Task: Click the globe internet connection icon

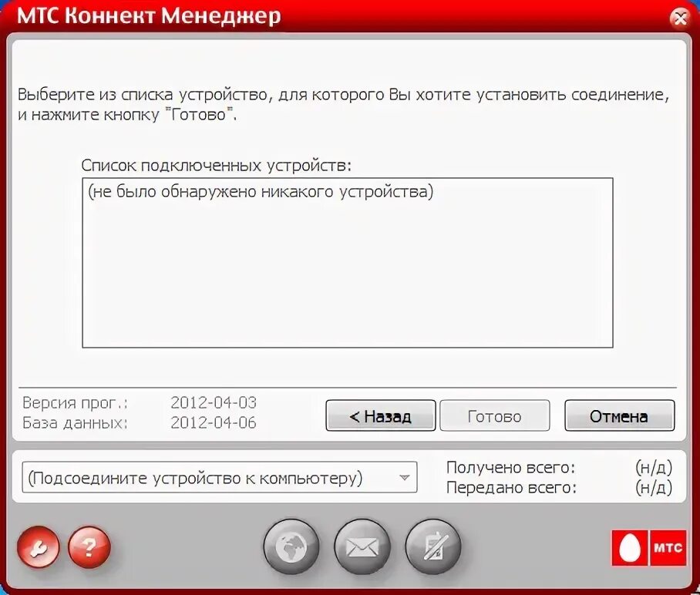Action: pos(291,546)
